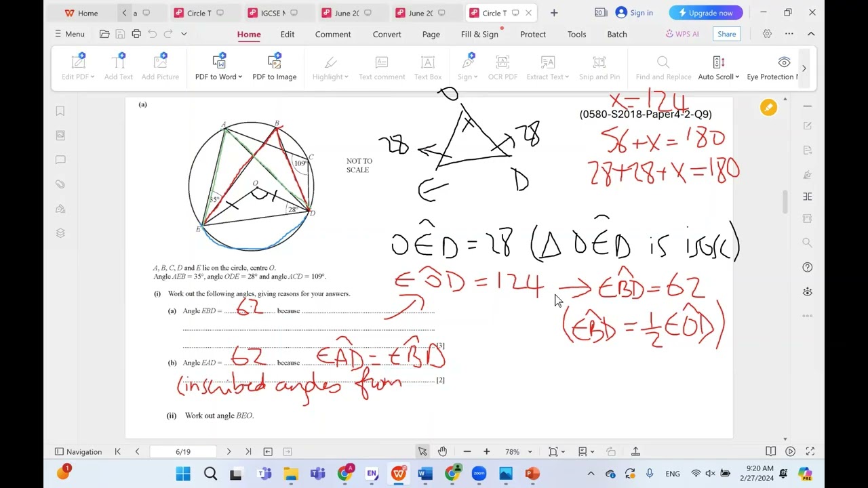
Task: Open the Fill & Sign ribbon tab
Action: (x=479, y=34)
